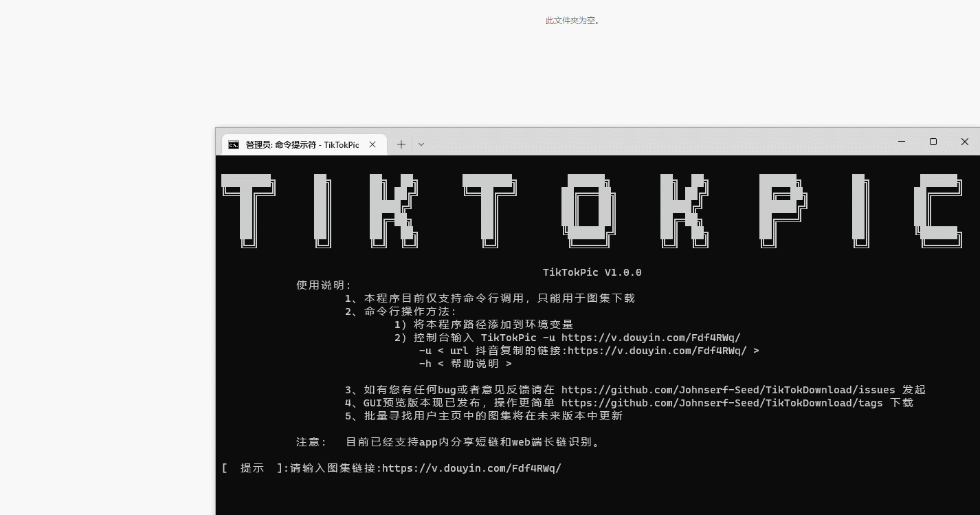The height and width of the screenshot is (515, 980).
Task: Click the douyin URL in the TikTokPic -u example
Action: [651, 338]
